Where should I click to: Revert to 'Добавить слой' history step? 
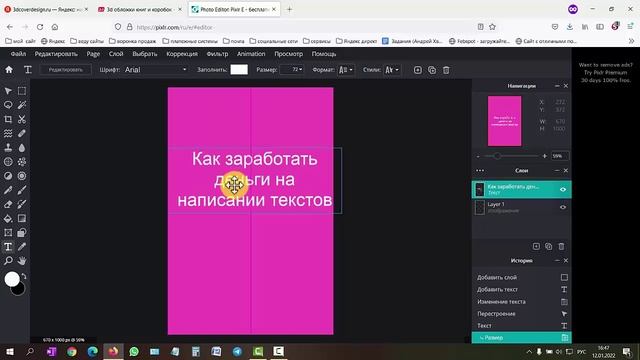tap(522, 277)
